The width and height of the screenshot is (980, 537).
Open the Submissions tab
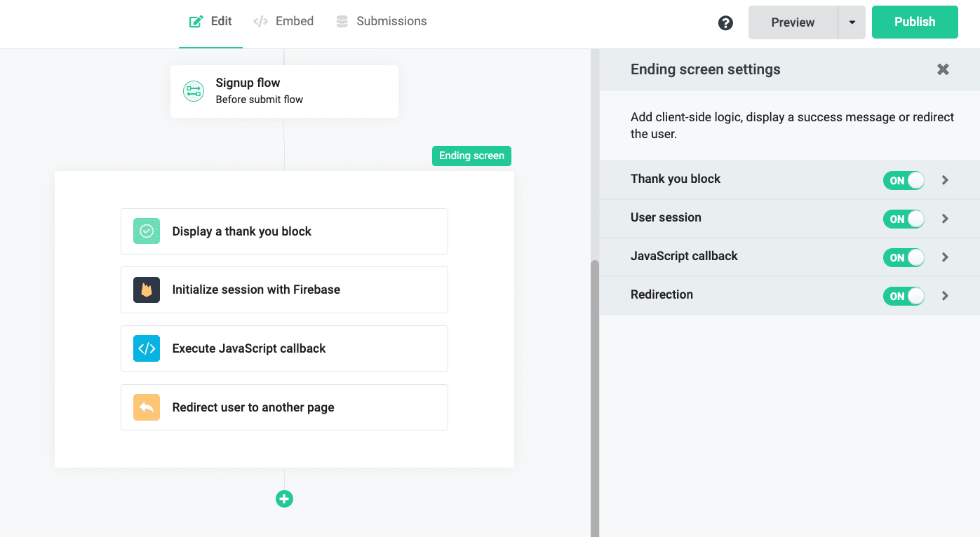pyautogui.click(x=382, y=21)
